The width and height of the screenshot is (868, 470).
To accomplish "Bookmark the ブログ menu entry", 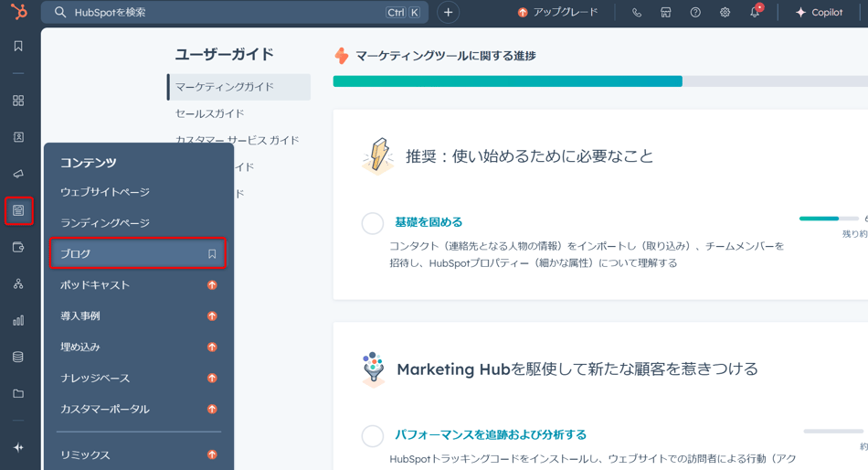I will [212, 253].
